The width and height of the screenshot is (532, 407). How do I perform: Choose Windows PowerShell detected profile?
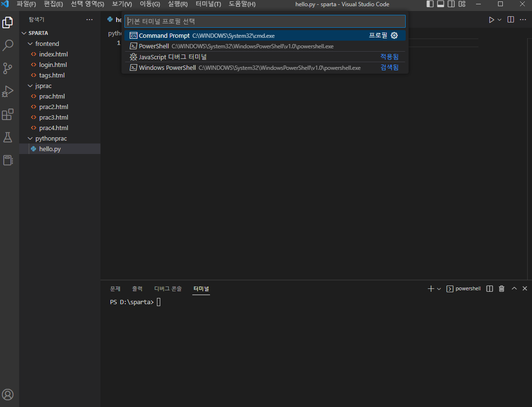[265, 68]
